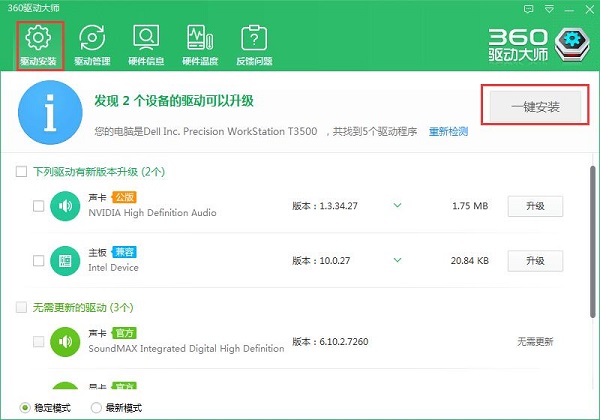This screenshot has width=600, height=420.
Task: Expand Intel Device version 10.0.27 dropdown
Action: 398,260
